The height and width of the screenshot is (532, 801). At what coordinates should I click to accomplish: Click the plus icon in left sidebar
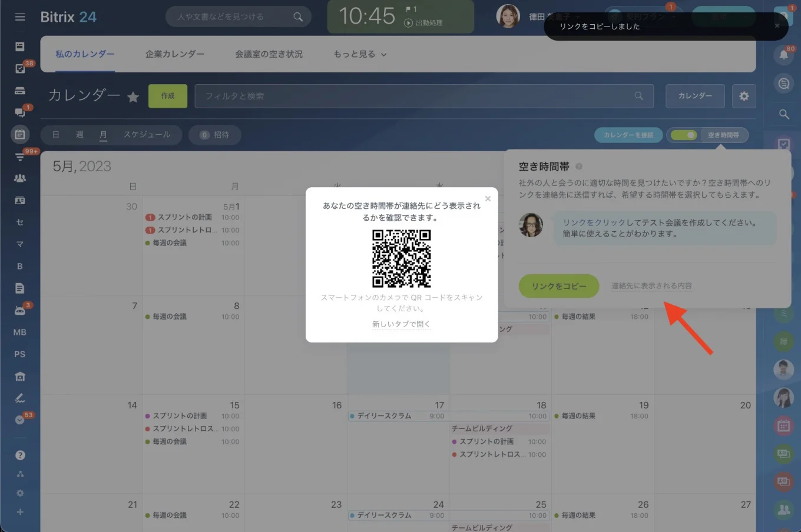[x=20, y=512]
